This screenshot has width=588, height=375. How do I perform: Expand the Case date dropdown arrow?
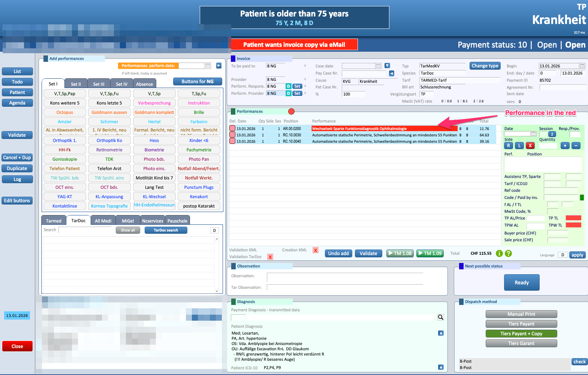[x=387, y=66]
